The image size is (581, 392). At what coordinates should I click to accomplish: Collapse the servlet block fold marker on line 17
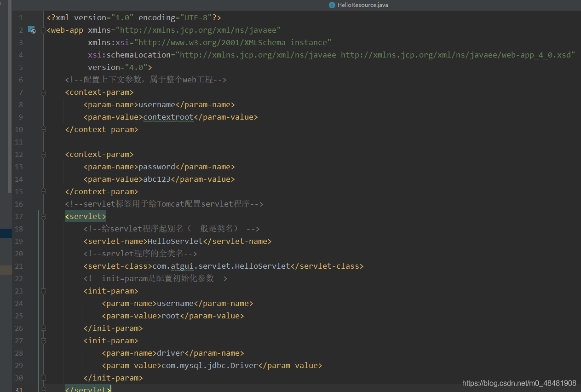click(43, 217)
